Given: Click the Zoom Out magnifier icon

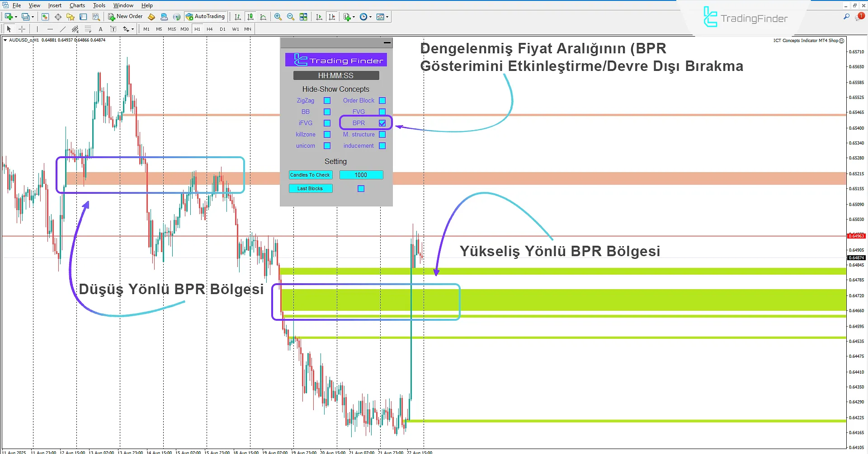Looking at the screenshot, I should [290, 17].
